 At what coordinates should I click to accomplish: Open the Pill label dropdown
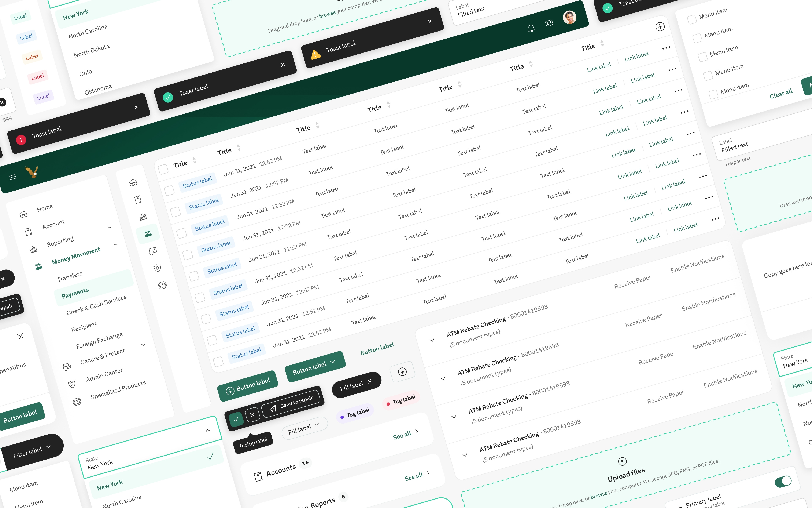(304, 428)
